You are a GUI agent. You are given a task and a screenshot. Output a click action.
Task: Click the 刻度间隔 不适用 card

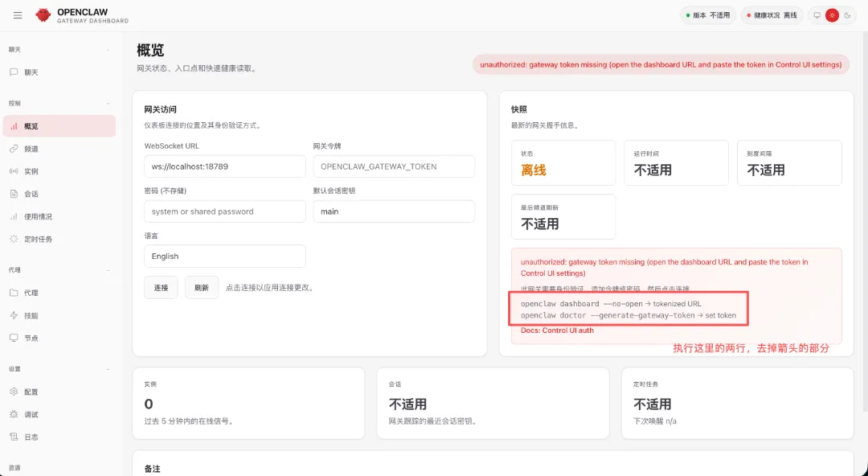pyautogui.click(x=789, y=163)
